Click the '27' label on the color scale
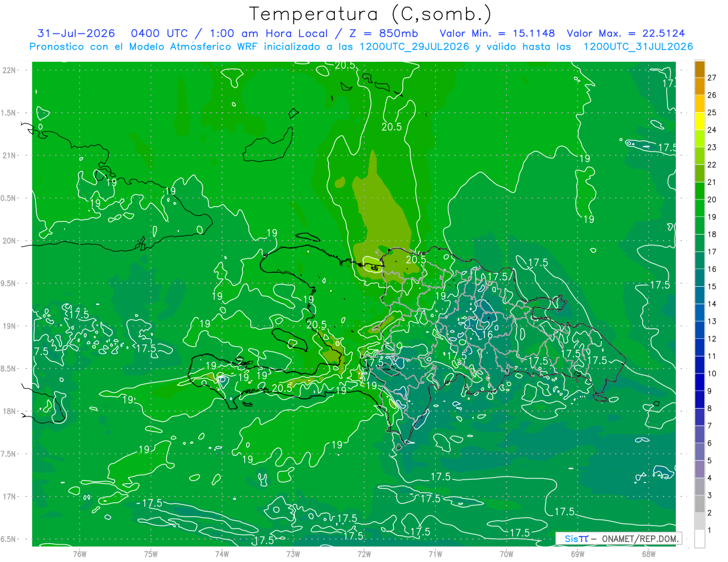This screenshot has width=728, height=562. (712, 78)
